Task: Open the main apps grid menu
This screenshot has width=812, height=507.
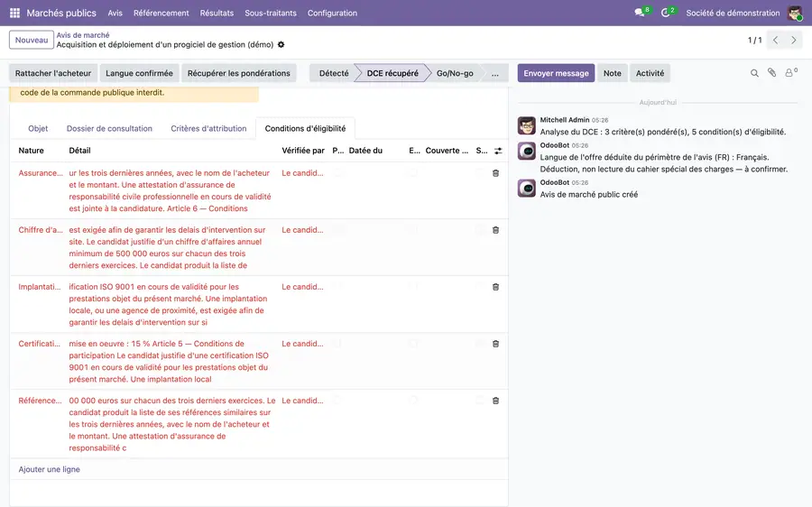Action: click(x=14, y=13)
